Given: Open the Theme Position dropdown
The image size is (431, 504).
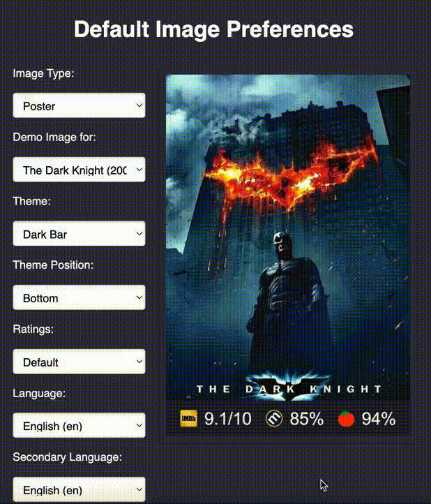Looking at the screenshot, I should pos(79,297).
